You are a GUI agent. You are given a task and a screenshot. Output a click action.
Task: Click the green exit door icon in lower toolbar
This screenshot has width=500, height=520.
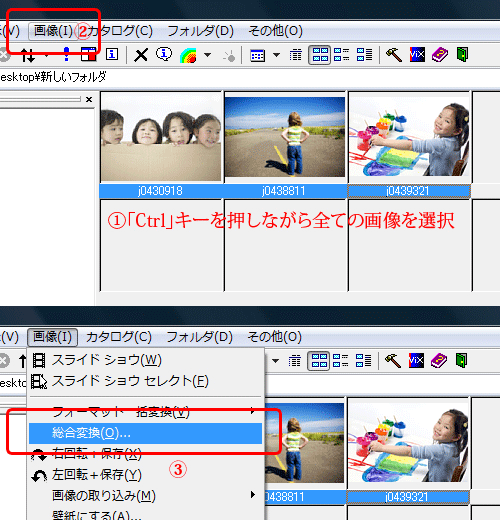(461, 361)
